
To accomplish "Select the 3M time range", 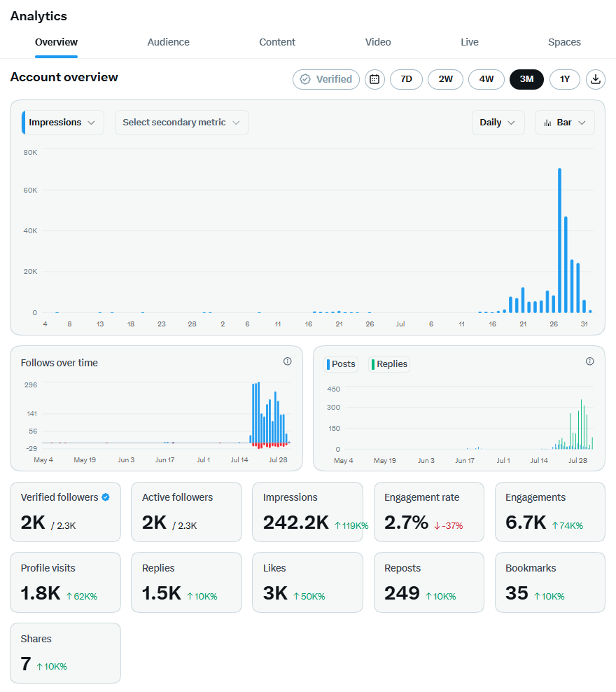I will click(x=526, y=79).
